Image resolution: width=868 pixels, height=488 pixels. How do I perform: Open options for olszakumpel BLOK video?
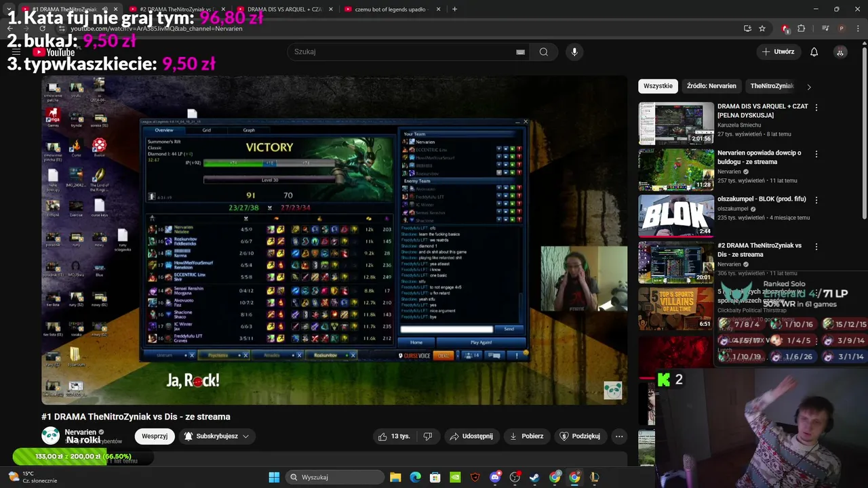[816, 201]
